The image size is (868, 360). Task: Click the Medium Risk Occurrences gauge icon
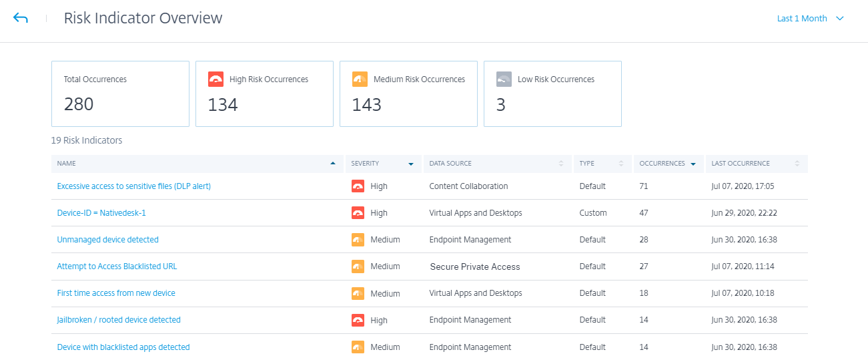(x=360, y=79)
